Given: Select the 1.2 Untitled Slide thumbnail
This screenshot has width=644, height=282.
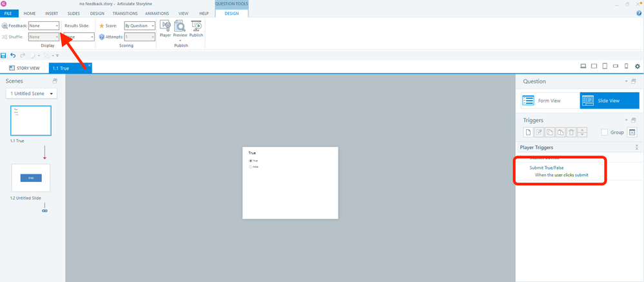Looking at the screenshot, I should tap(31, 177).
